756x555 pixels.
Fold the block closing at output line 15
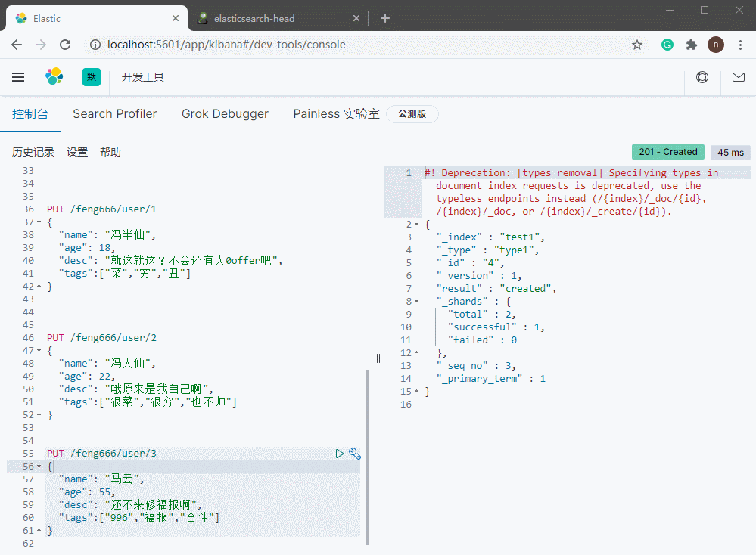[416, 391]
